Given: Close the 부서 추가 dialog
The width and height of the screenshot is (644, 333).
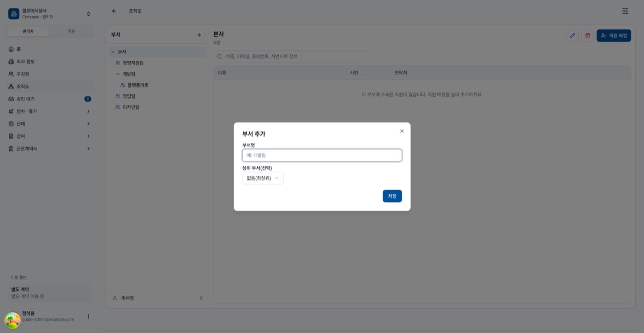Looking at the screenshot, I should pos(402,131).
